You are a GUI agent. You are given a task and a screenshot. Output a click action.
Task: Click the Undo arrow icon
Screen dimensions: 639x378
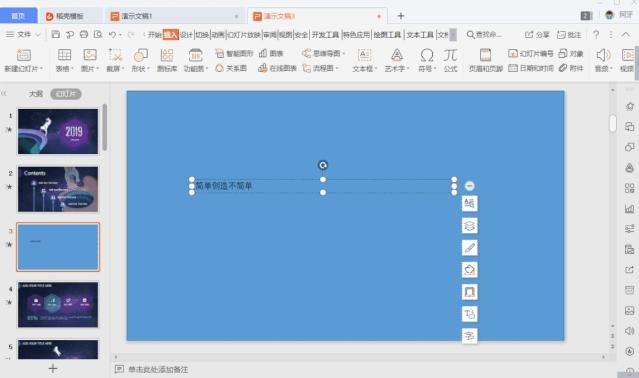(x=112, y=35)
